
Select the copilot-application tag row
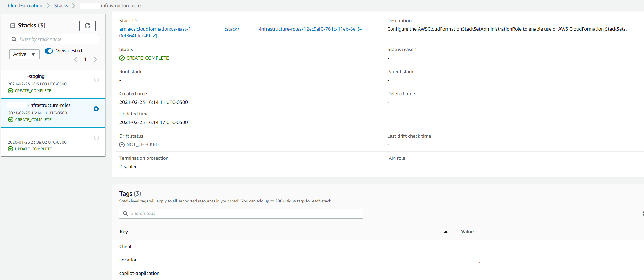[378, 273]
